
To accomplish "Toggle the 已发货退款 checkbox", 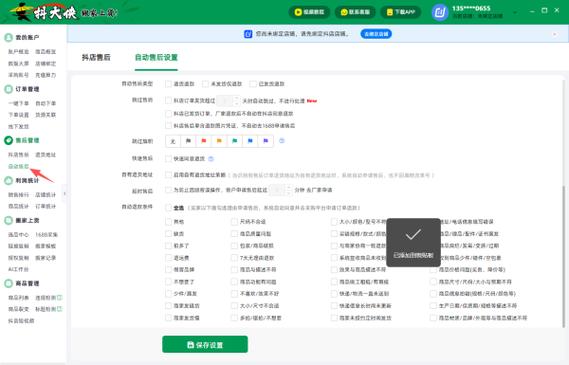I will [x=253, y=84].
